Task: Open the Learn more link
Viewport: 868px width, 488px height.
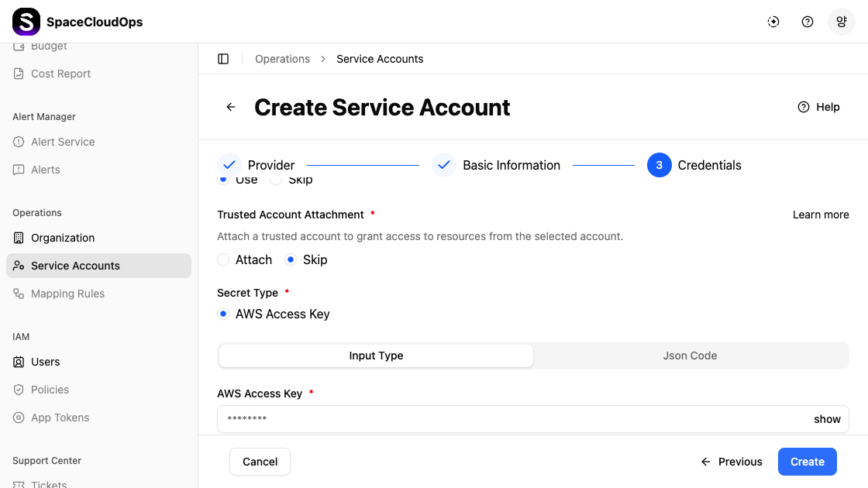Action: point(820,215)
